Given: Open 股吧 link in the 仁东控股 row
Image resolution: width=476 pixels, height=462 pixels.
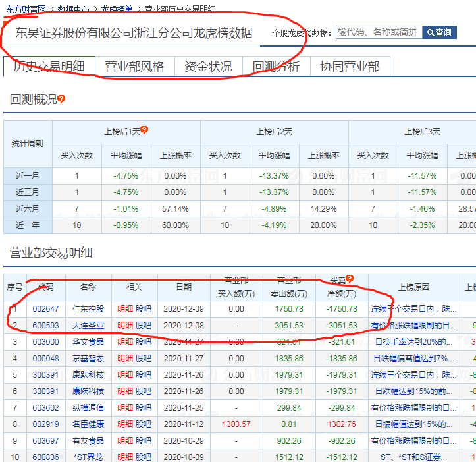Looking at the screenshot, I should (x=144, y=309).
